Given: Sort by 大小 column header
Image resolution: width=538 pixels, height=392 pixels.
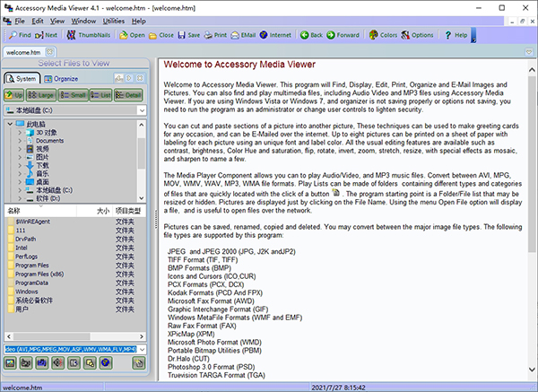Looking at the screenshot, I should click(95, 211).
